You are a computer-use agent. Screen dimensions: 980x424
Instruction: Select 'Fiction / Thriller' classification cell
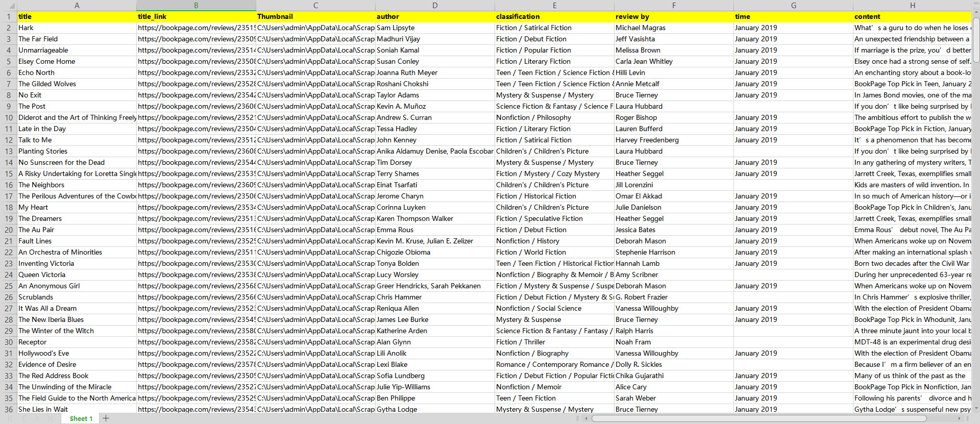[x=555, y=342]
